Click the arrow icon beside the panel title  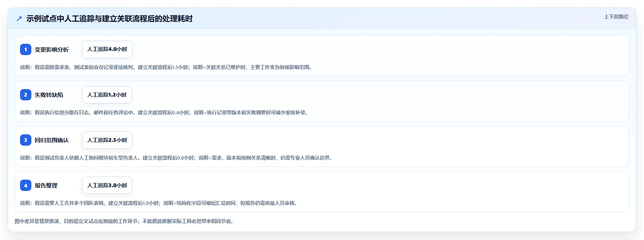point(19,18)
